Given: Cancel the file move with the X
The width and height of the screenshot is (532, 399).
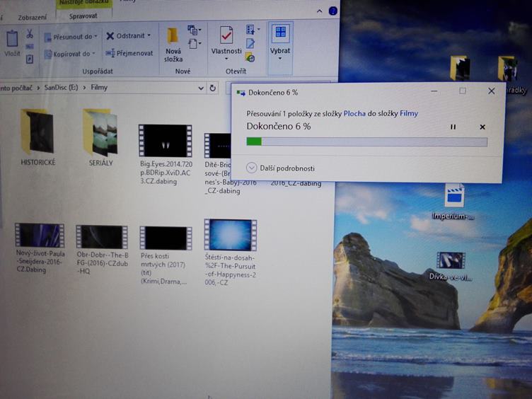Looking at the screenshot, I should click(x=482, y=127).
